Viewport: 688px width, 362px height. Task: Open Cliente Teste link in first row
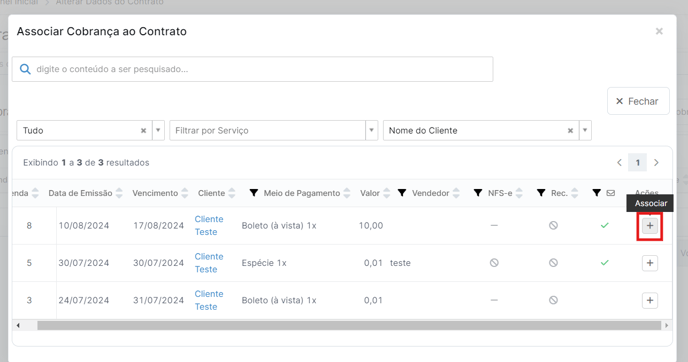pyautogui.click(x=209, y=226)
